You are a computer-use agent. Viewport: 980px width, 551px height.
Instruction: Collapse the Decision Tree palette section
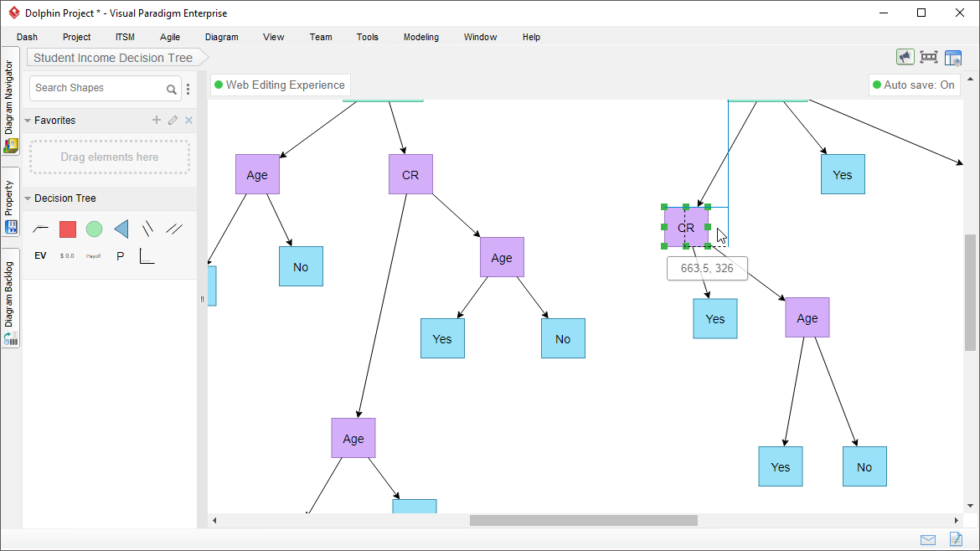[x=28, y=198]
